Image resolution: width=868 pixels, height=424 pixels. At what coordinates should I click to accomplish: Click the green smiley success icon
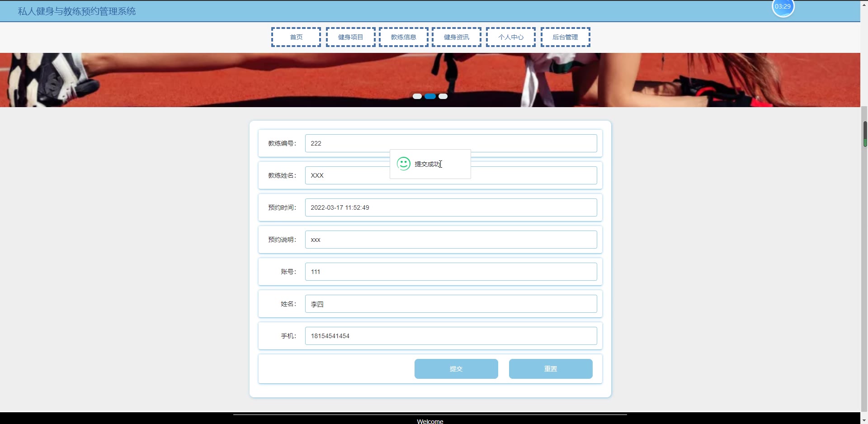pyautogui.click(x=404, y=164)
